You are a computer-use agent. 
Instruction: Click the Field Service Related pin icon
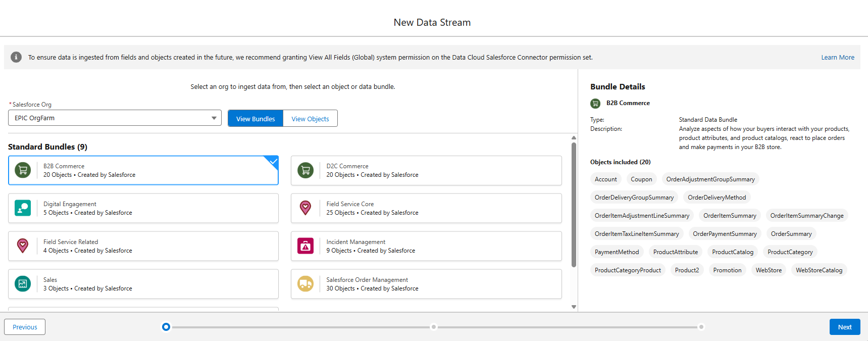23,246
